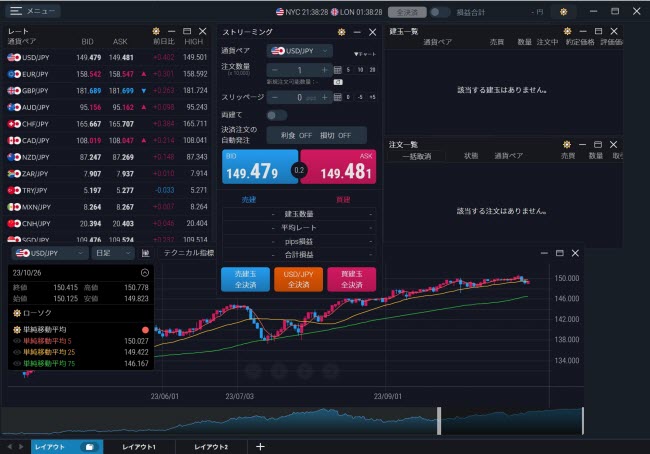Switch to the レイアウト1 tab

point(139,447)
